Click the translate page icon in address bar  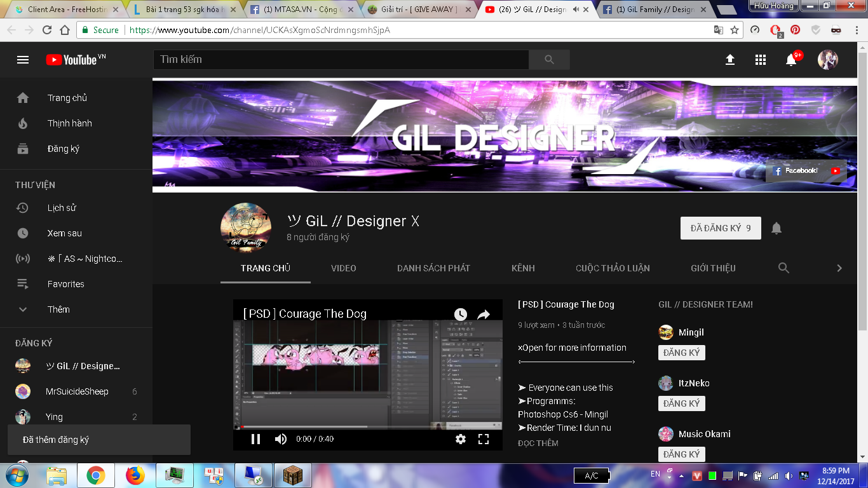coord(719,30)
